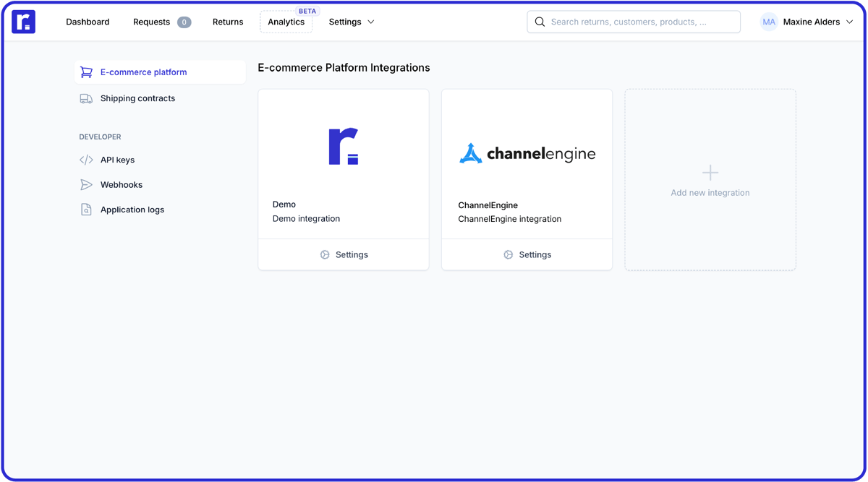Click the truck icon next to Shipping contracts
The height and width of the screenshot is (482, 868).
86,98
